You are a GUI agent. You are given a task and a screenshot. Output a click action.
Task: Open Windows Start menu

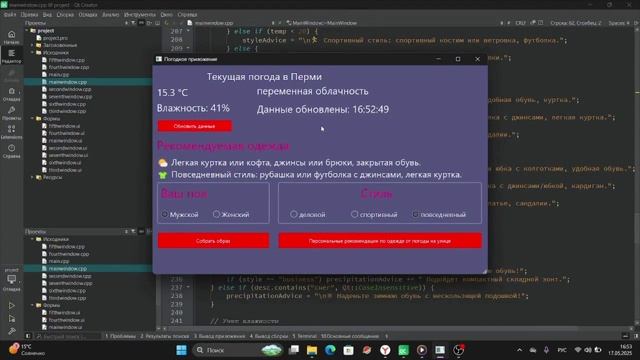tap(182, 350)
